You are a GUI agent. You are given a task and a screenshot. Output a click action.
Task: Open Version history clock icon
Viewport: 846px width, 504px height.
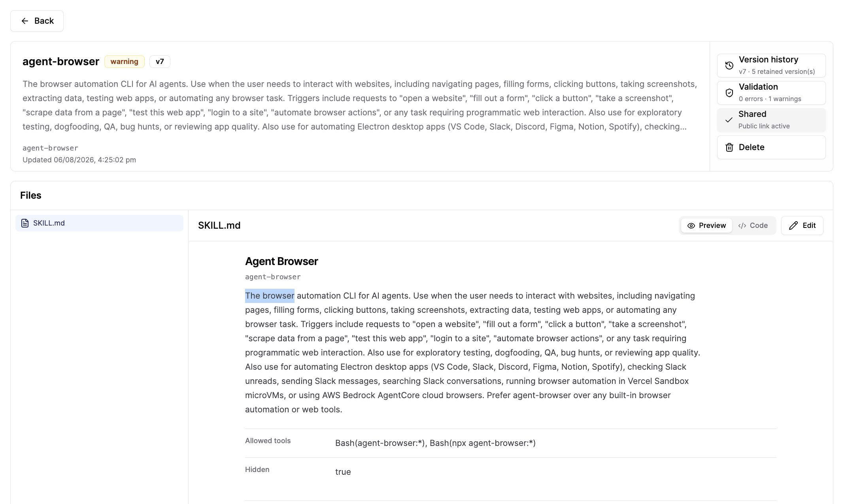pyautogui.click(x=729, y=66)
